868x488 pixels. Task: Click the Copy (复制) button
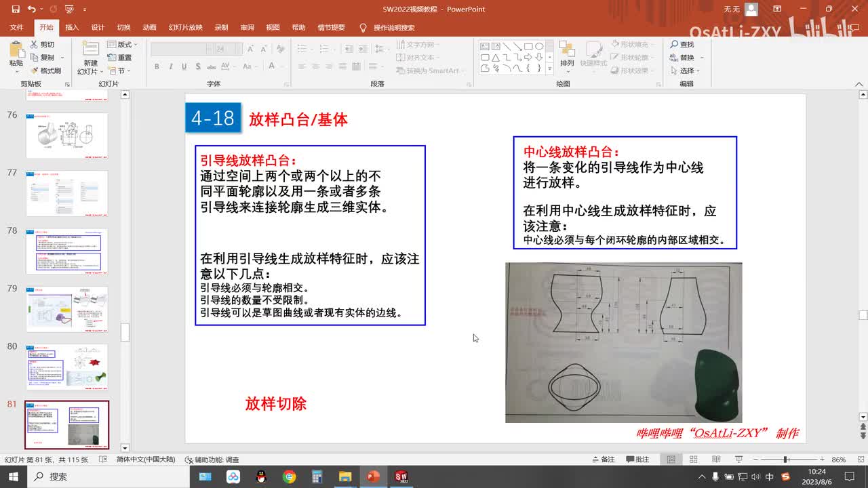pyautogui.click(x=43, y=58)
